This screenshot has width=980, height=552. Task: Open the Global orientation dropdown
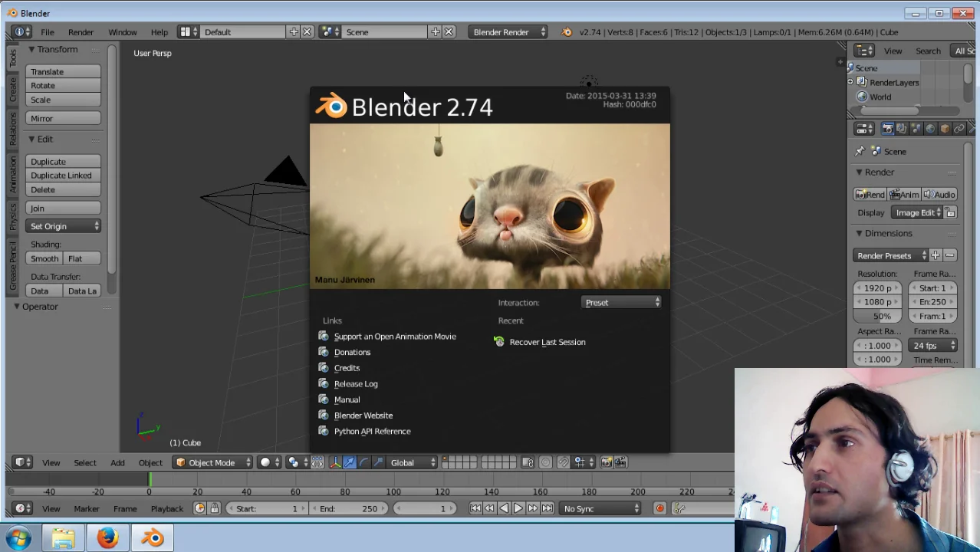[x=413, y=462]
